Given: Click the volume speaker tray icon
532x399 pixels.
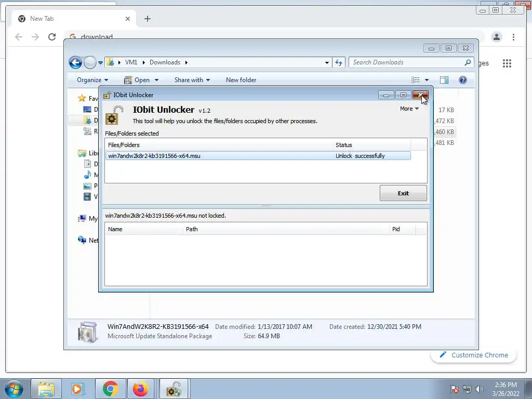Looking at the screenshot, I should pos(479,389).
